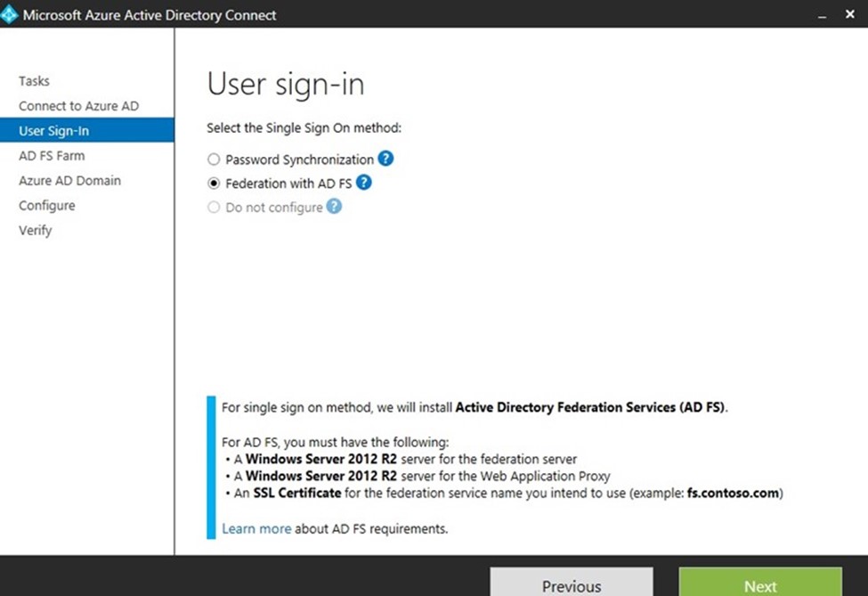This screenshot has width=868, height=596.
Task: Click the 'For AD FS, you must have the following:' line
Action: [x=336, y=442]
